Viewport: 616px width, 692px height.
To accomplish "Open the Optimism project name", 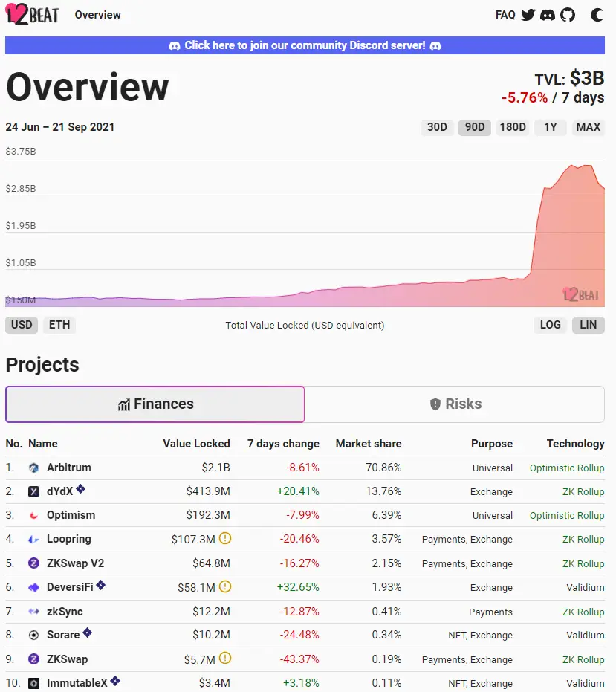I will (71, 515).
